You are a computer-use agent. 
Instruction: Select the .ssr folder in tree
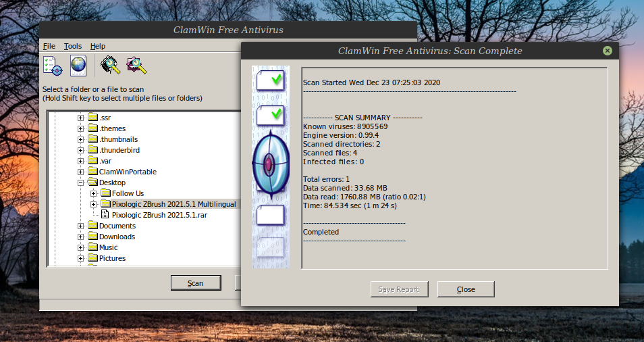105,118
